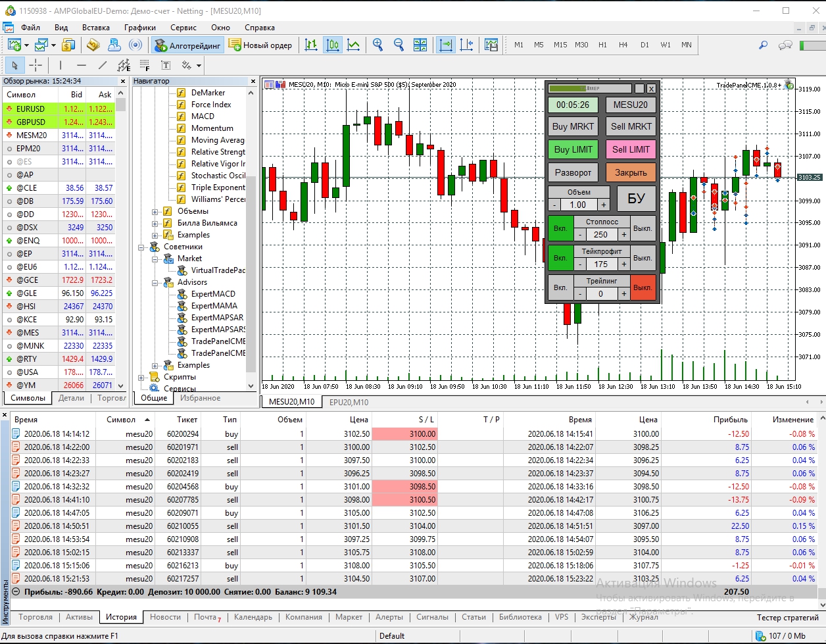The width and height of the screenshot is (826, 644).
Task: Click the Buy MRKT button
Action: (x=573, y=126)
